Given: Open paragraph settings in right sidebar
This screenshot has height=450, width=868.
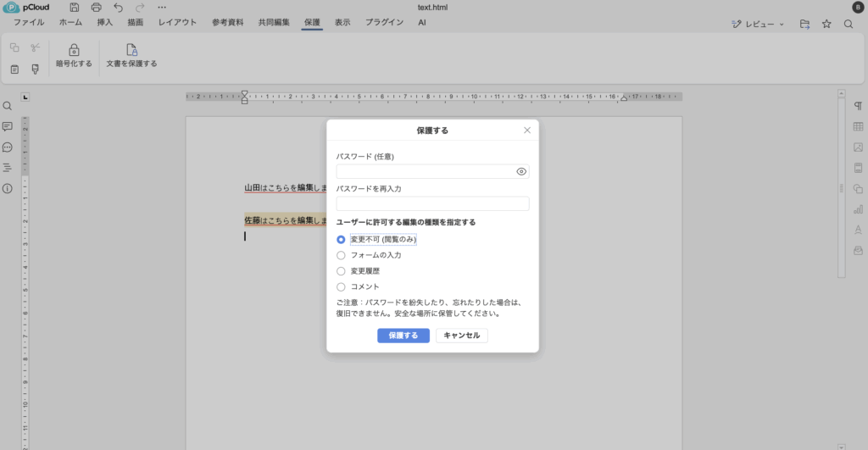Looking at the screenshot, I should 858,106.
